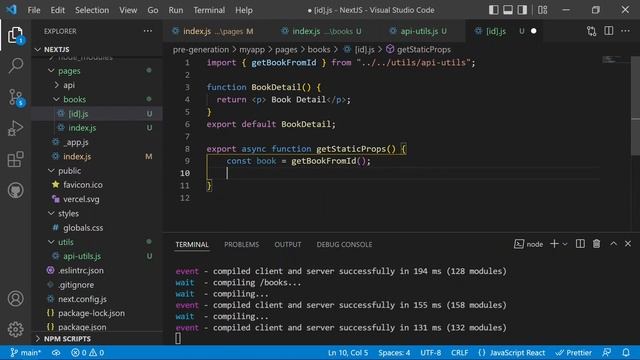Open the File menu
The height and width of the screenshot is (360, 640).
34,10
